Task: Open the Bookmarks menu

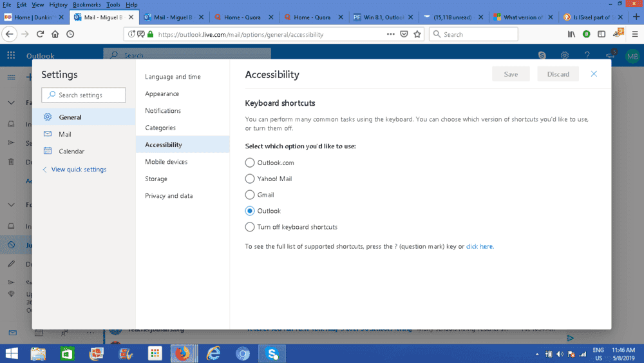Action: (86, 5)
